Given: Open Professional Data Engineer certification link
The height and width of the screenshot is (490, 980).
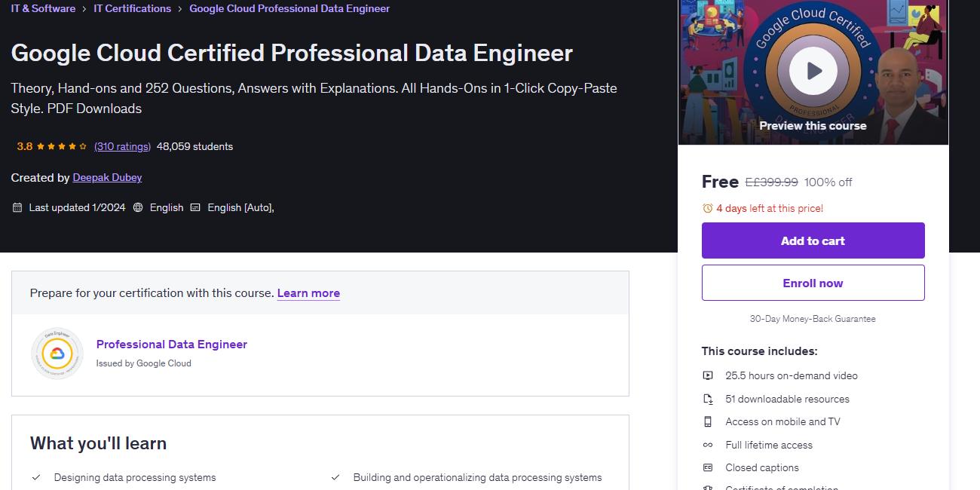Looking at the screenshot, I should point(172,344).
